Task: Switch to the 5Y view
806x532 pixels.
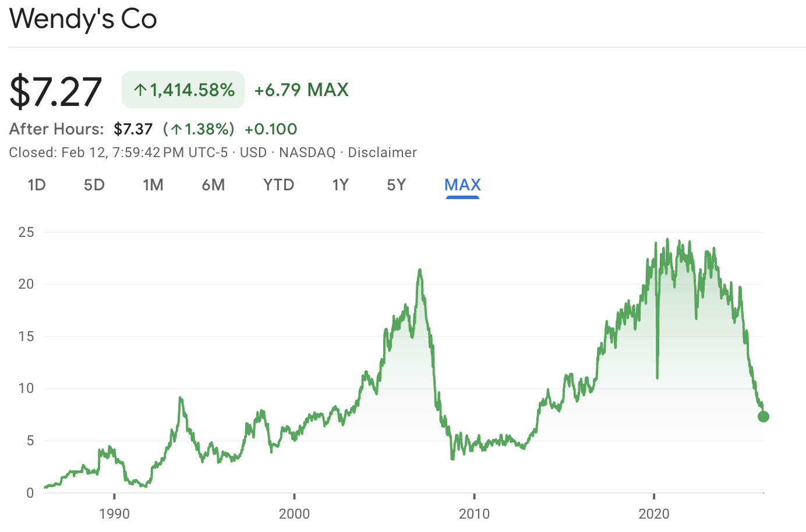Action: coord(396,185)
